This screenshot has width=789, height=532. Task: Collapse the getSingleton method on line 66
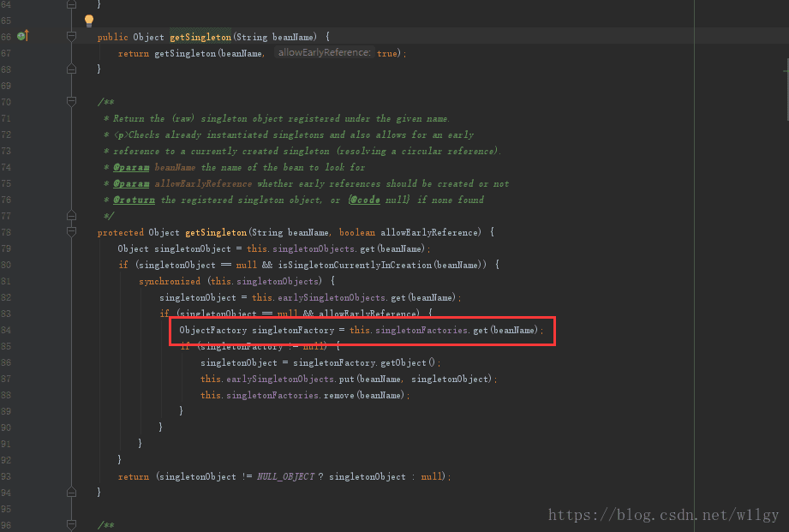(x=71, y=36)
